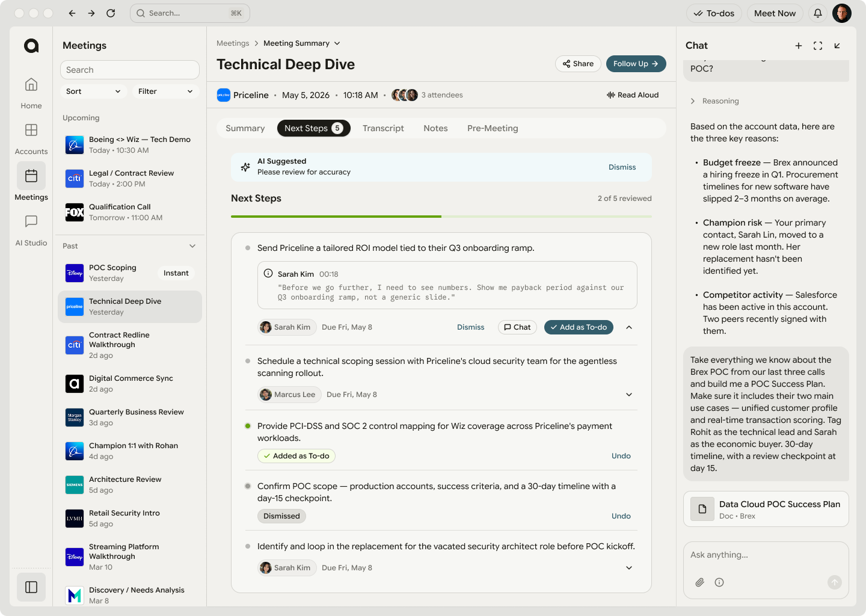This screenshot has height=616, width=866.
Task: Open the Meeting Summary breadcrumb dropdown
Action: coord(302,43)
